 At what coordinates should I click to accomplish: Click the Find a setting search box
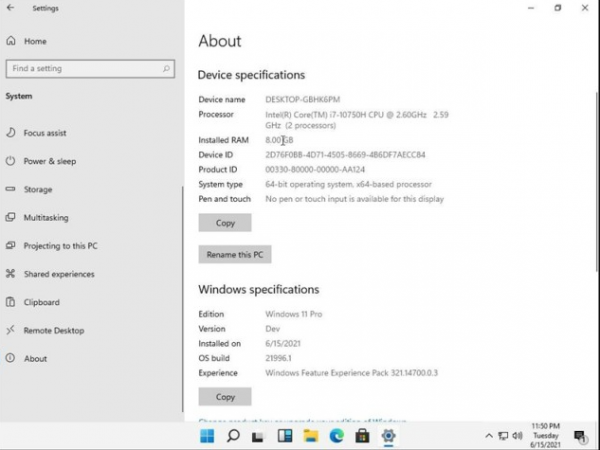click(90, 68)
